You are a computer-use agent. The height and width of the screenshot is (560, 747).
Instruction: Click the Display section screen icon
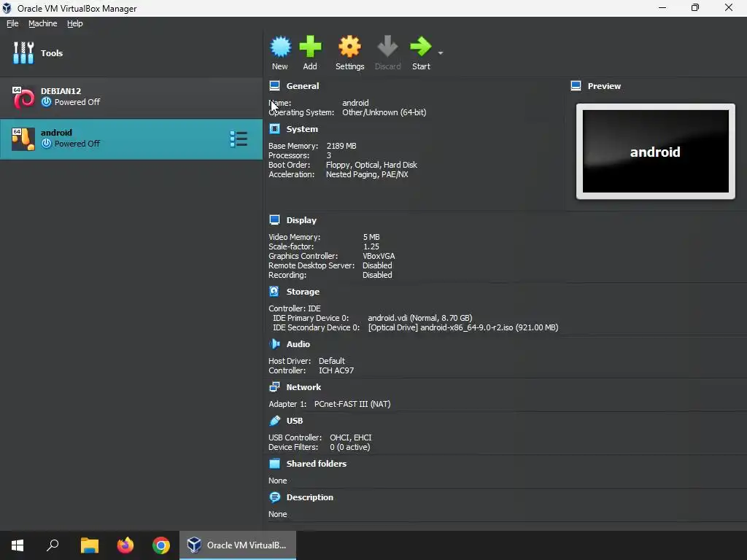pyautogui.click(x=274, y=220)
